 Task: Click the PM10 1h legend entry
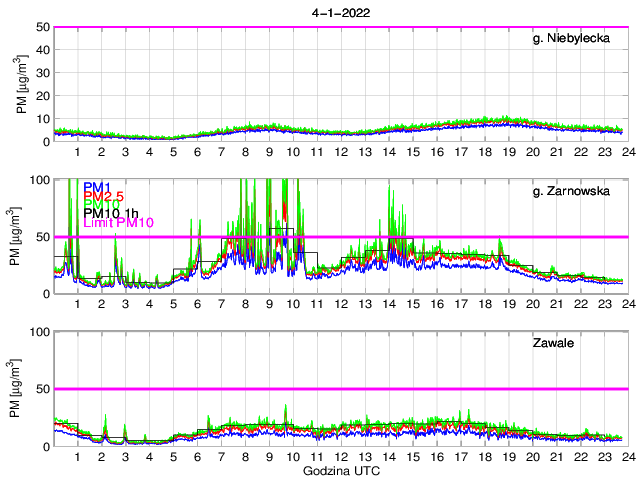tap(110, 213)
